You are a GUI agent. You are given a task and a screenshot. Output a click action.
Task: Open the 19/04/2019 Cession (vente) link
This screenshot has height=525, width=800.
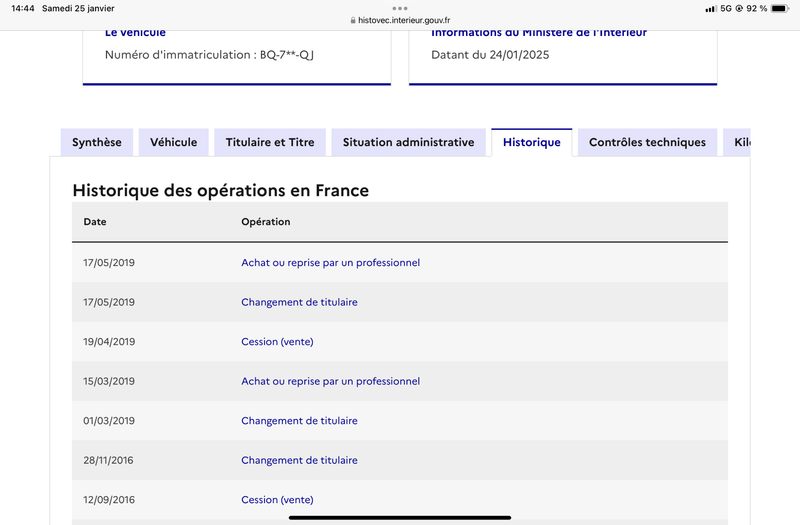point(277,342)
